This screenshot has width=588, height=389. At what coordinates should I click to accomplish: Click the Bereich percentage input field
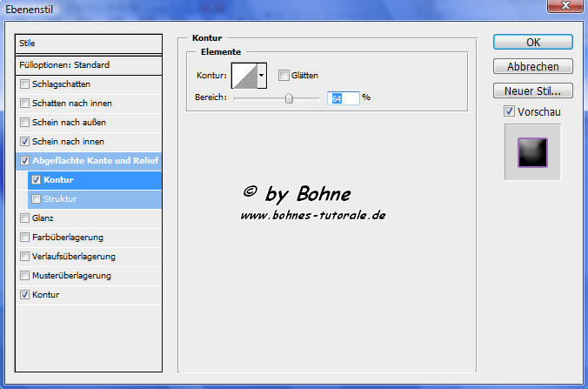344,98
